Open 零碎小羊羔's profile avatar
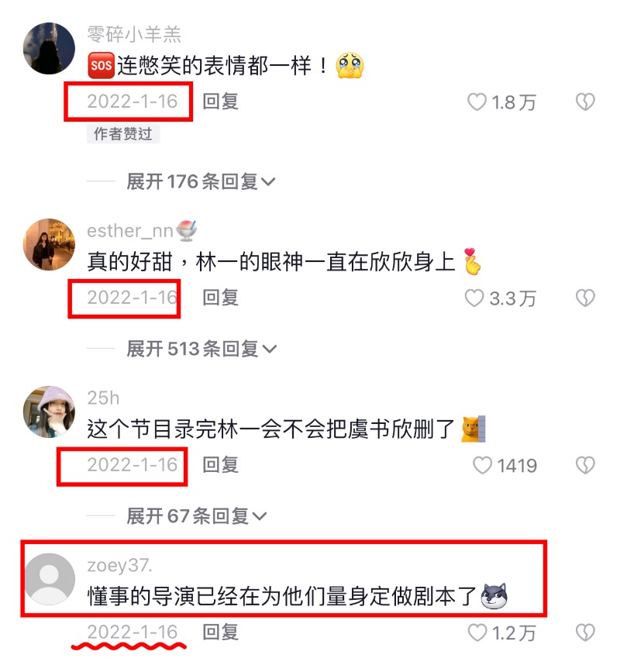Screen dimensions: 620x672 click(49, 48)
